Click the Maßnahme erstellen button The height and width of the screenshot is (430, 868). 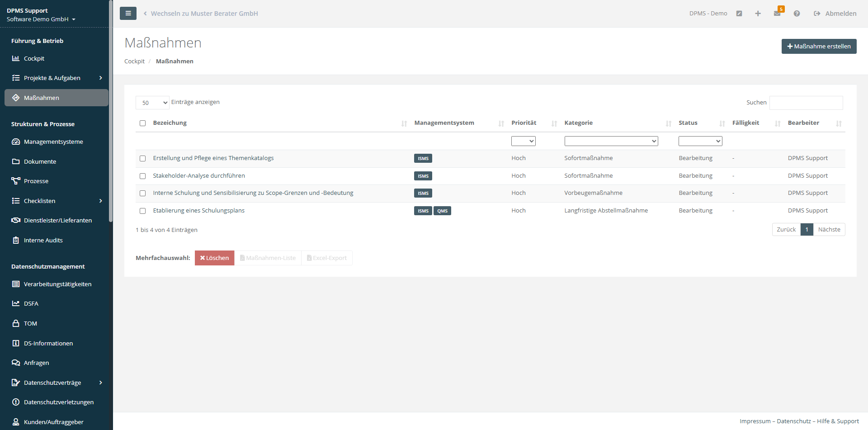click(819, 46)
